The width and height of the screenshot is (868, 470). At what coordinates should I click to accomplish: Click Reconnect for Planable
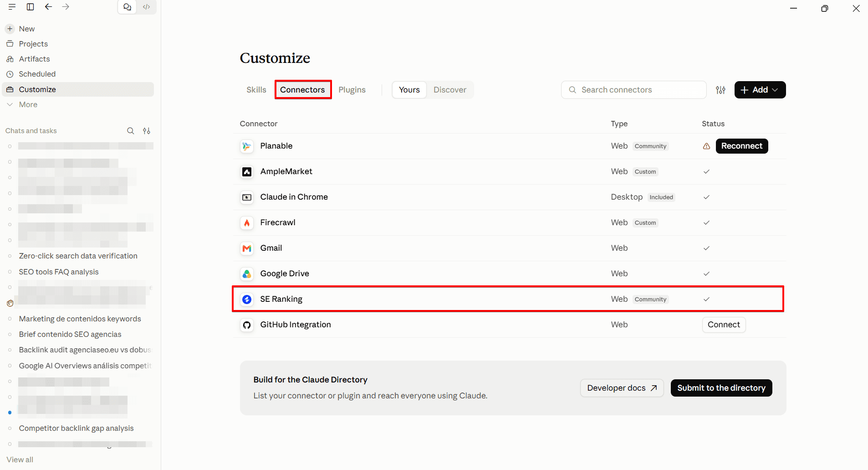tap(741, 146)
